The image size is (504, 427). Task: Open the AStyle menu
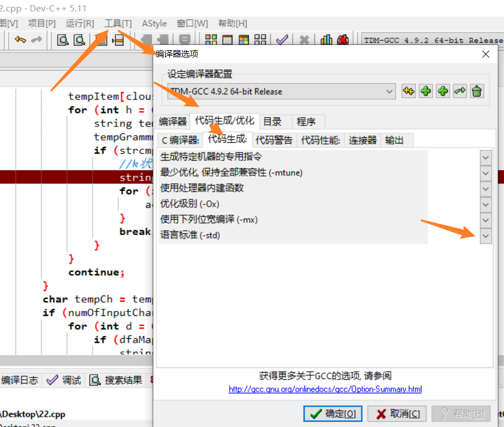154,24
